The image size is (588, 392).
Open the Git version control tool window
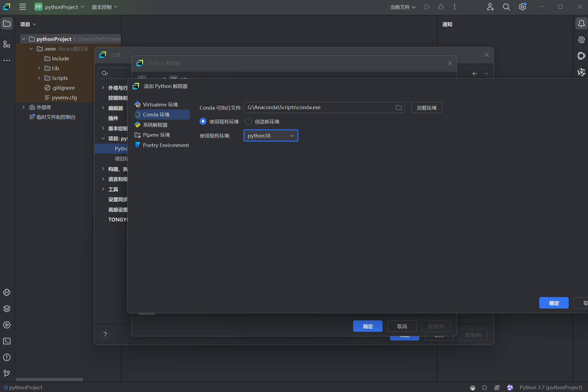7,374
